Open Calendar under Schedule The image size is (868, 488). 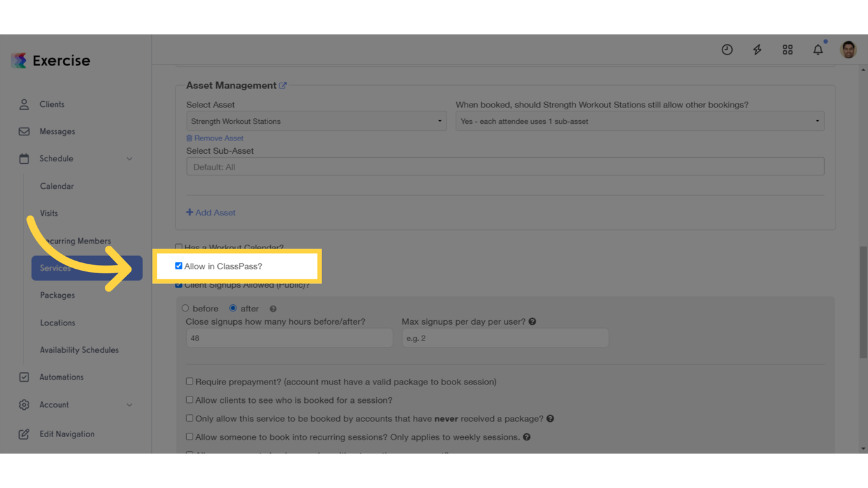click(57, 186)
